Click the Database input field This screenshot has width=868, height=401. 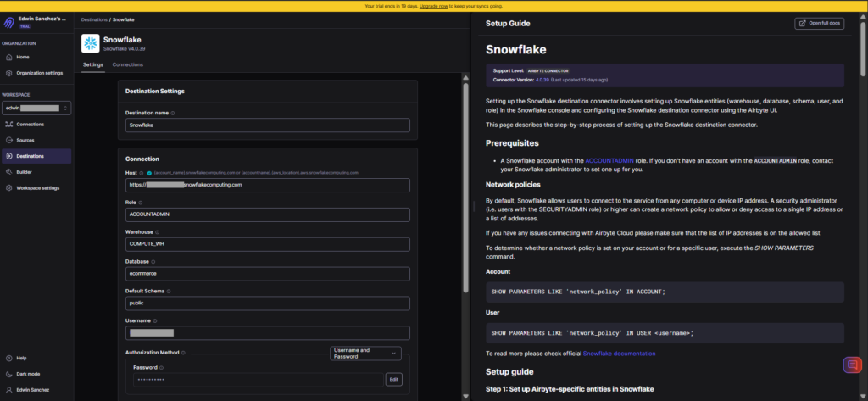click(x=268, y=274)
